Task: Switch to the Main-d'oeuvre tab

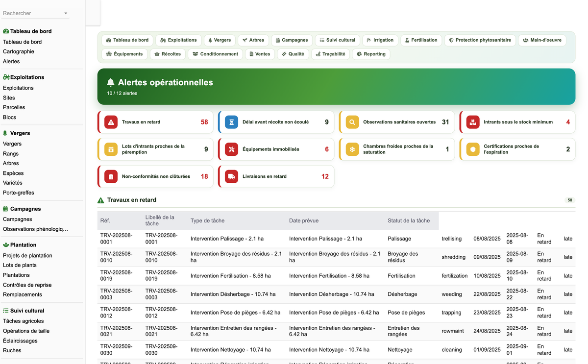Action: coord(542,40)
